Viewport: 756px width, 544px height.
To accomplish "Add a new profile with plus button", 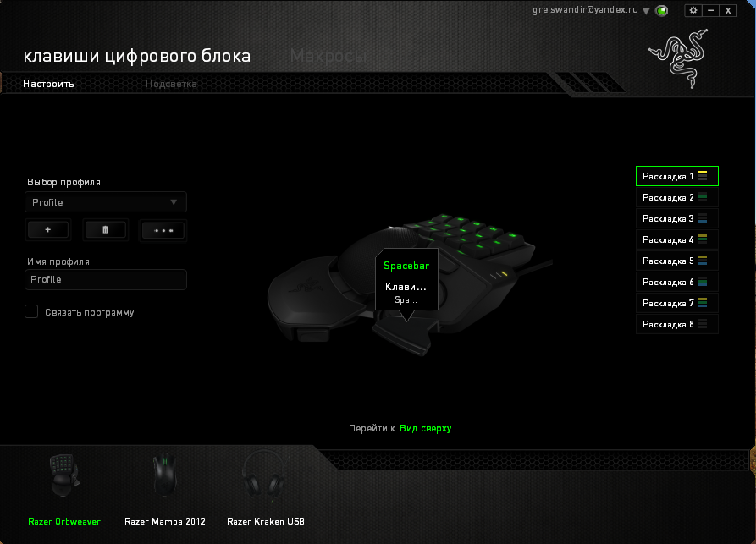I will (x=47, y=230).
